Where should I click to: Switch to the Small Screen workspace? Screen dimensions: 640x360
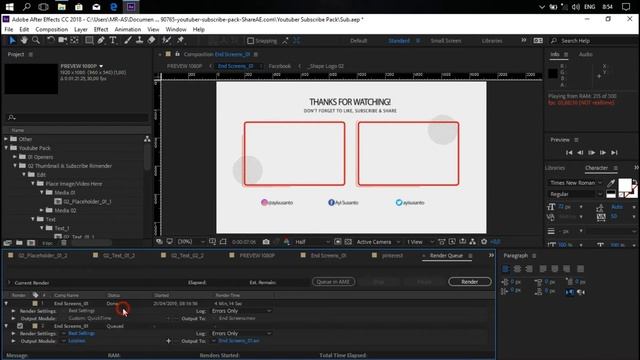coord(446,41)
